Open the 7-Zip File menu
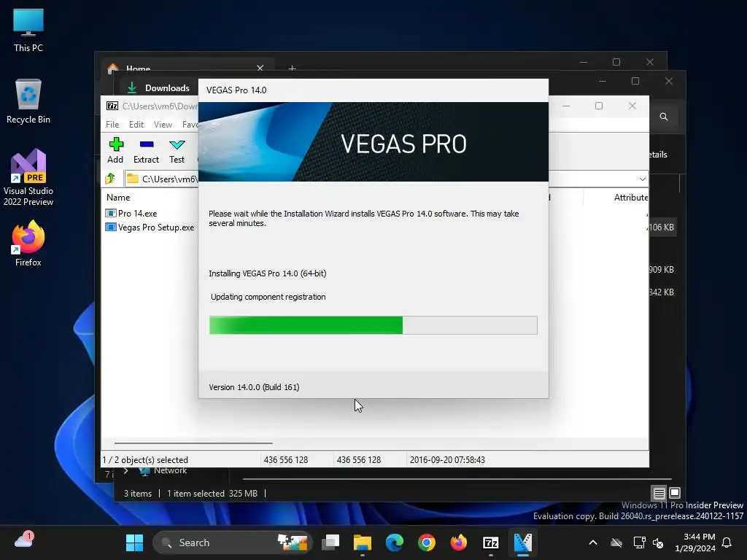Image resolution: width=747 pixels, height=560 pixels. [112, 124]
